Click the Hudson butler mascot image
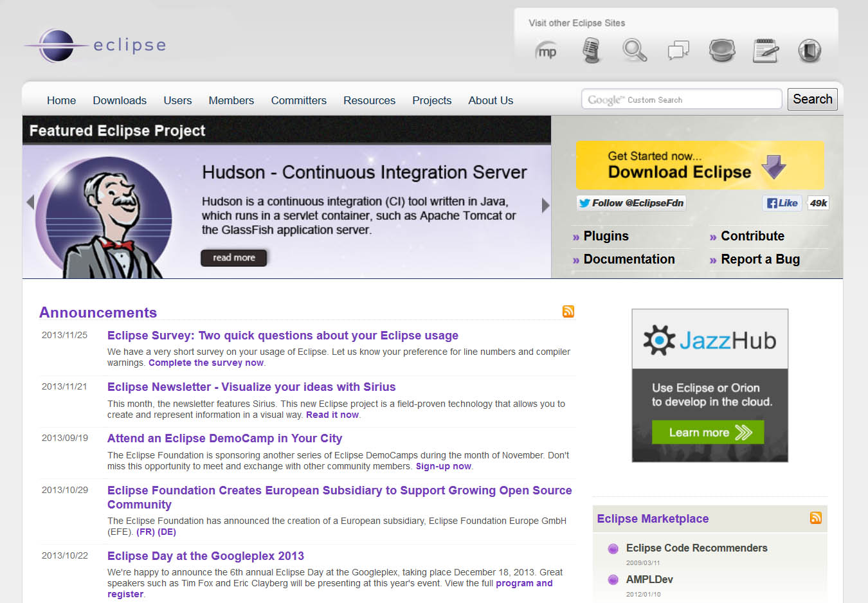 103,219
